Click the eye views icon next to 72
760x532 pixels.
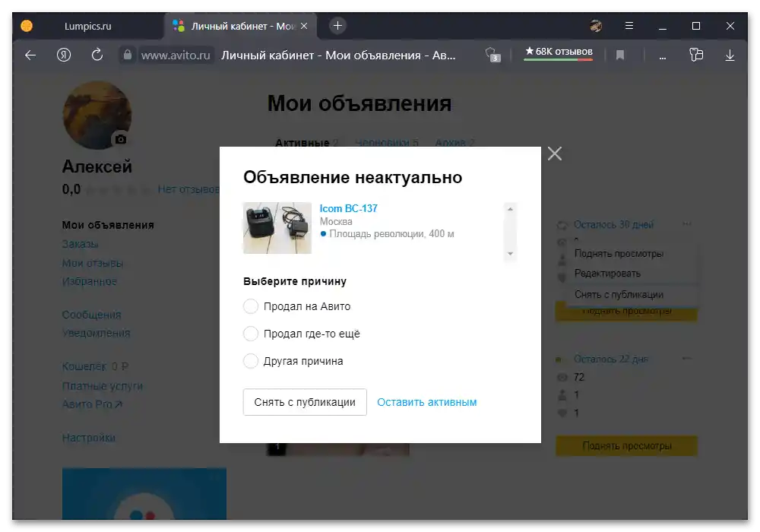(x=562, y=378)
